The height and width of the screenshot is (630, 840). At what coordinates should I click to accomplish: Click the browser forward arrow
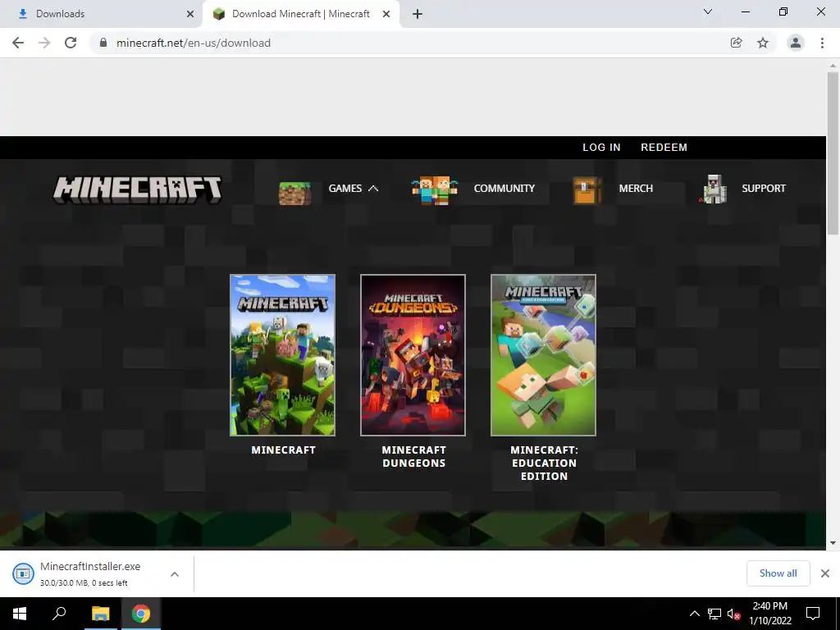point(44,43)
